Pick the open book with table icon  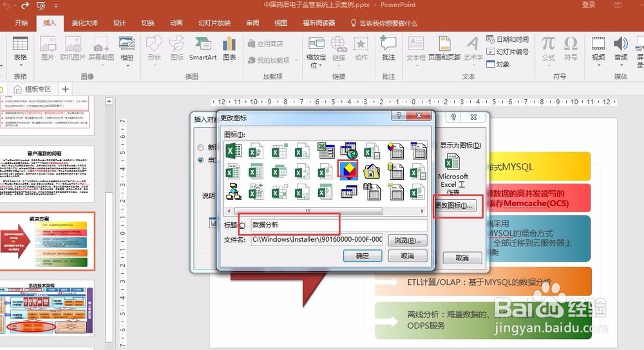click(x=372, y=191)
